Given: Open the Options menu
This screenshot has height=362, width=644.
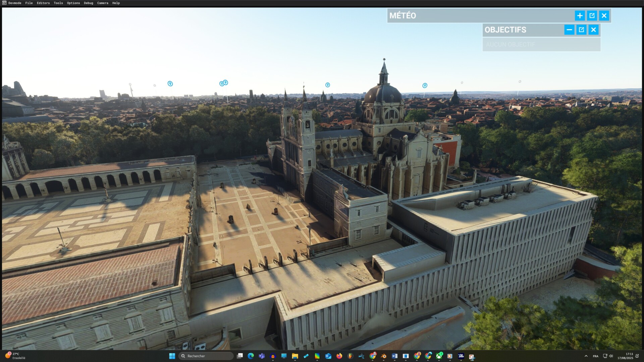Looking at the screenshot, I should 73,3.
